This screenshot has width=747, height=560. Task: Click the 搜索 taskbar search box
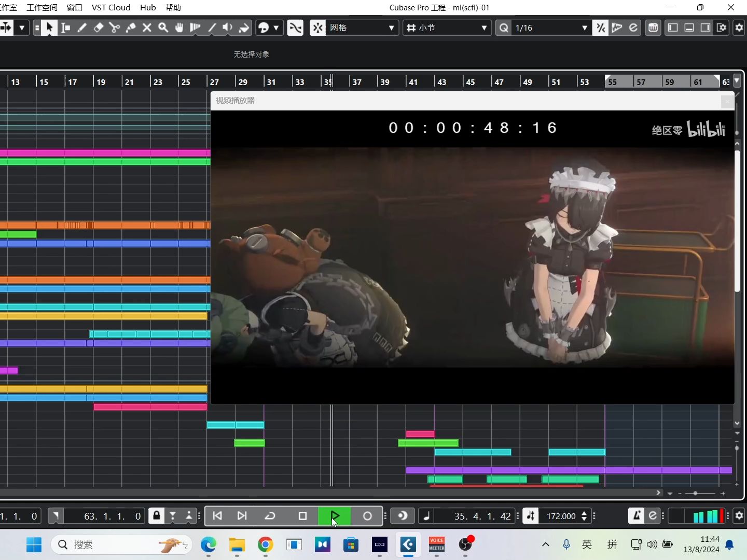point(122,544)
